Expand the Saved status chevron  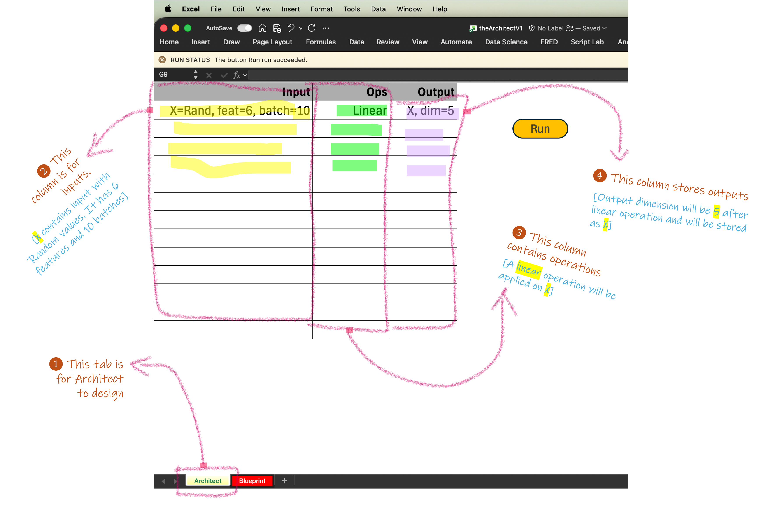(x=605, y=28)
